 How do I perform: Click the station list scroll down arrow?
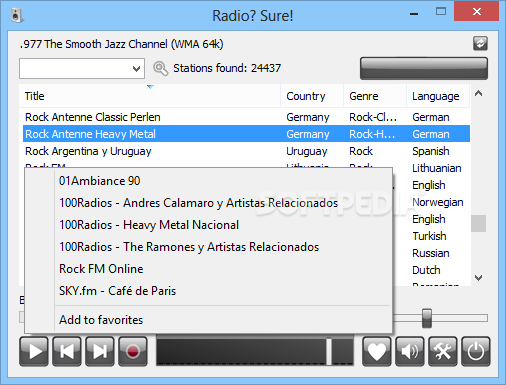pos(478,278)
